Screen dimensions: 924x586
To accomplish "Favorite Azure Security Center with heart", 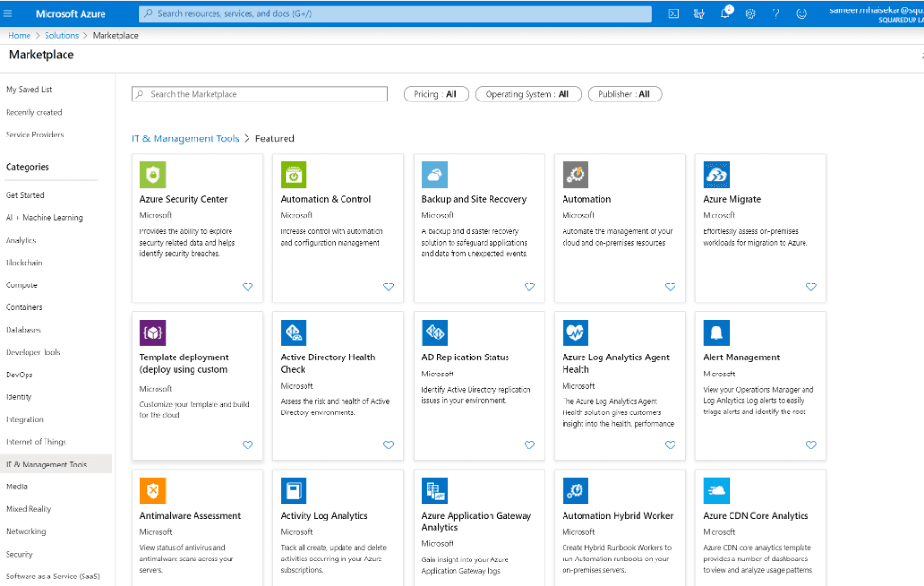I will [248, 286].
